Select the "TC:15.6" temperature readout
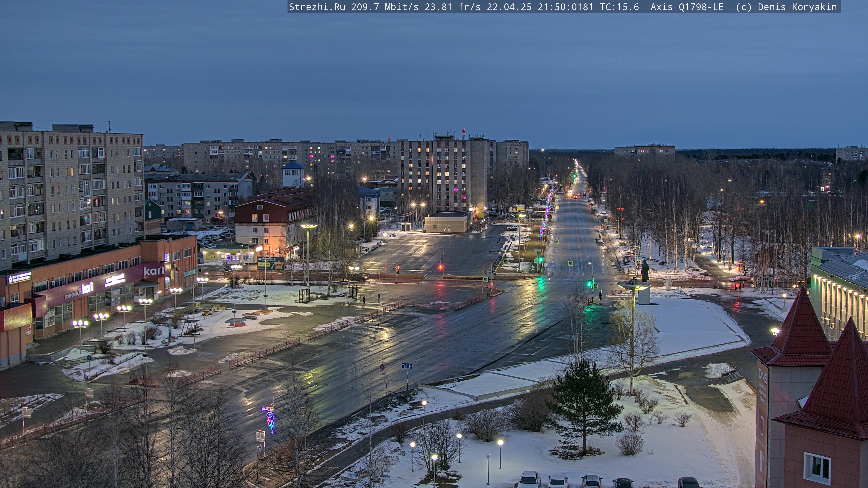The width and height of the screenshot is (868, 488). coord(619,7)
